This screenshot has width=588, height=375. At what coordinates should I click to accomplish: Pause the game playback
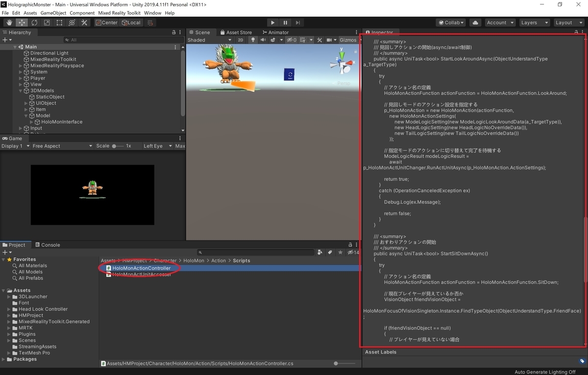285,23
